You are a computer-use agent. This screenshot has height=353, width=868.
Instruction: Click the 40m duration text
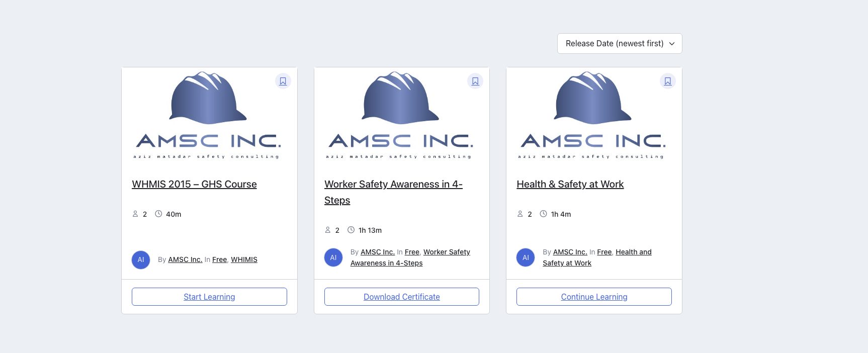[173, 214]
